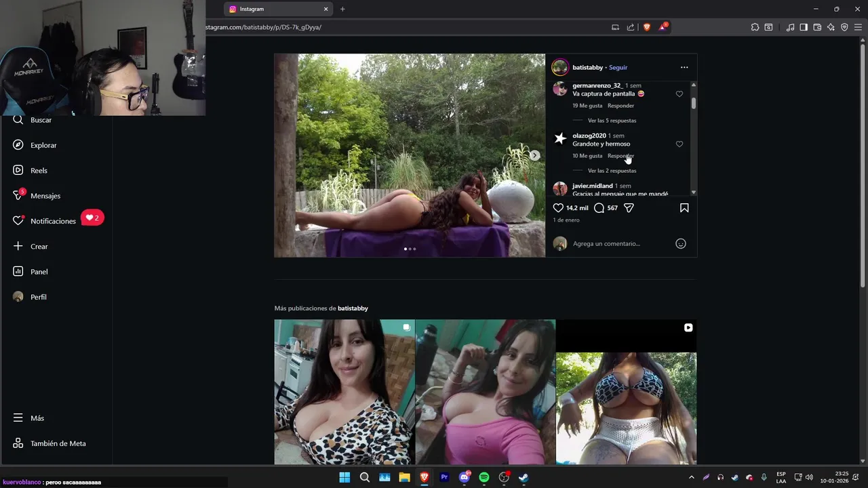Open the post's three-dot options menu
This screenshot has width=868, height=488.
click(684, 67)
